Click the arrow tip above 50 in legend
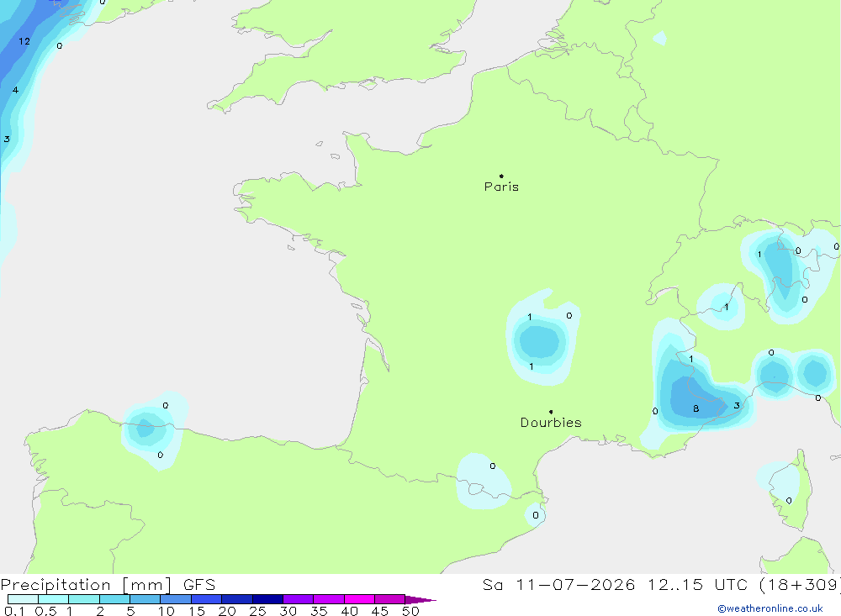 point(421,599)
